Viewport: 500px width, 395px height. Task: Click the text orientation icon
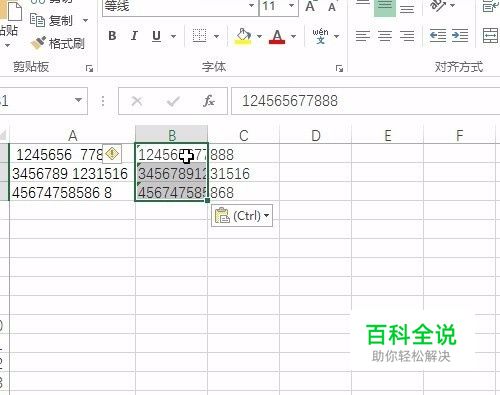pyautogui.click(x=439, y=5)
